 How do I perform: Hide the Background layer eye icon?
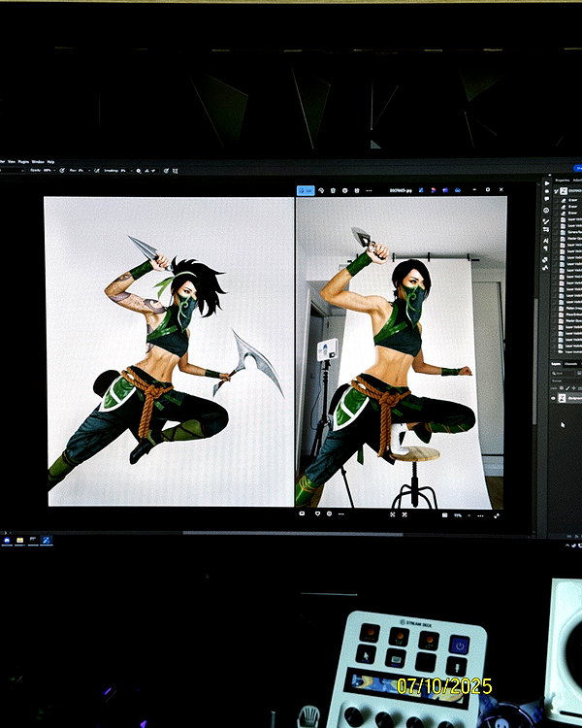coord(553,398)
